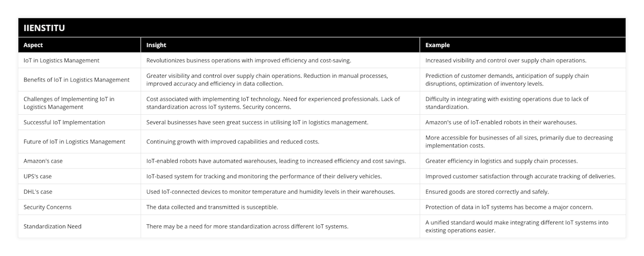Click the 'Several businesses have seen great success' insight
Image resolution: width=644 pixels, height=256 pixels.
258,122
